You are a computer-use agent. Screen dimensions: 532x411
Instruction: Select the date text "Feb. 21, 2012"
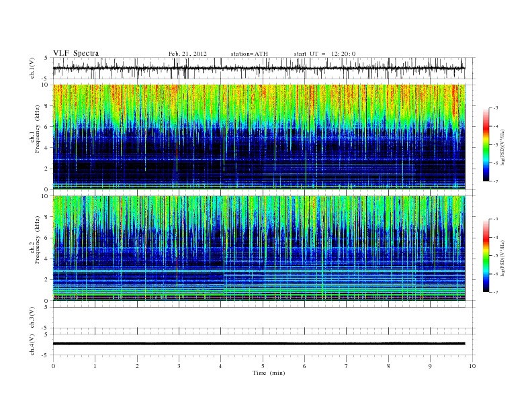point(187,54)
